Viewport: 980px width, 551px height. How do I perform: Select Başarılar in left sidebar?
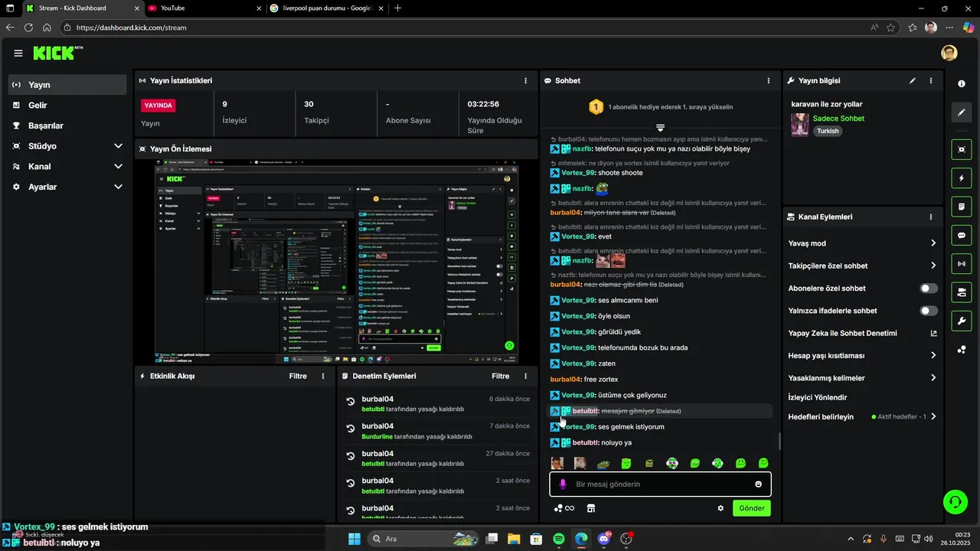(67, 126)
